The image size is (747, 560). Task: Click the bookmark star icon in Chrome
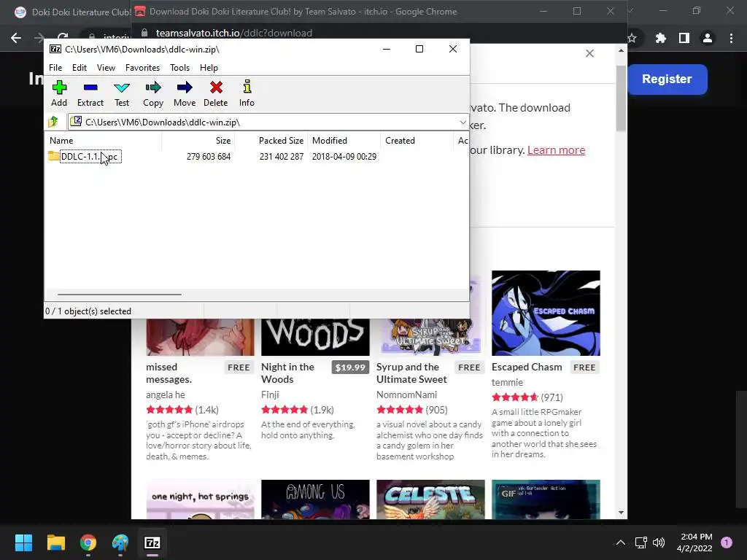pyautogui.click(x=632, y=38)
